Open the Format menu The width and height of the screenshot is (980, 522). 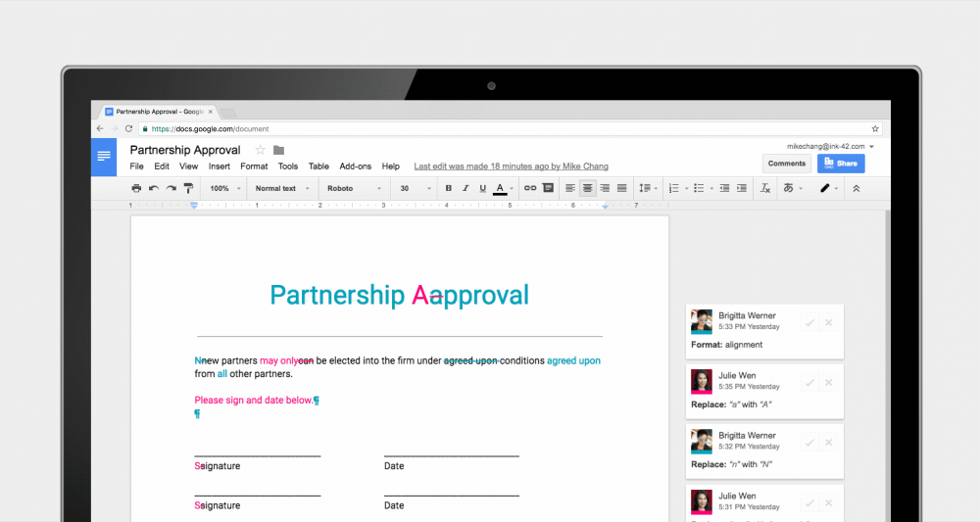(x=254, y=166)
